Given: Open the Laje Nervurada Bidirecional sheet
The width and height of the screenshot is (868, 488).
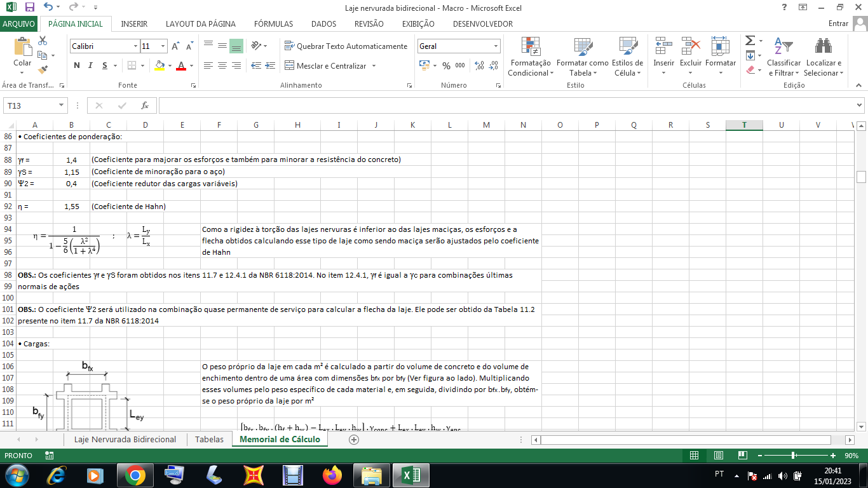Looking at the screenshot, I should 125,439.
